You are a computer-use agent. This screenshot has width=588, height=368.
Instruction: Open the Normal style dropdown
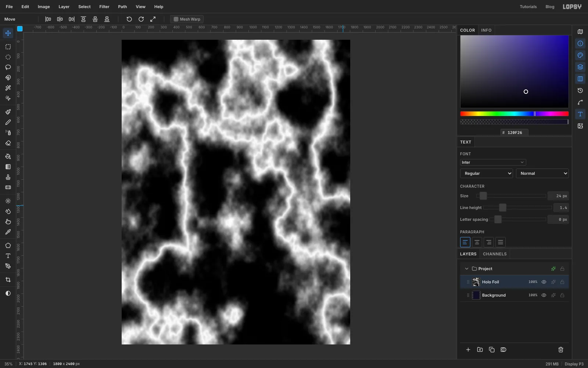pyautogui.click(x=542, y=173)
